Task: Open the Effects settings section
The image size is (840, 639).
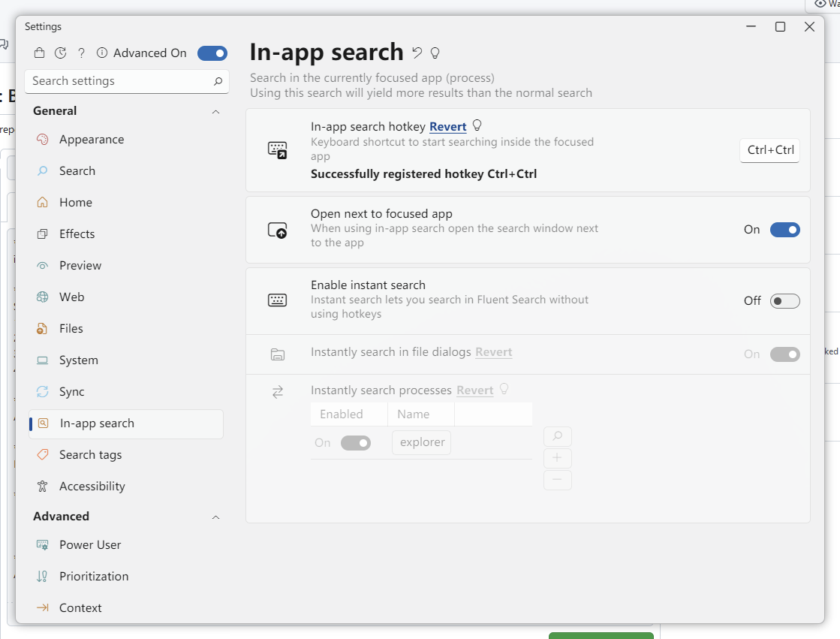Action: click(x=75, y=234)
